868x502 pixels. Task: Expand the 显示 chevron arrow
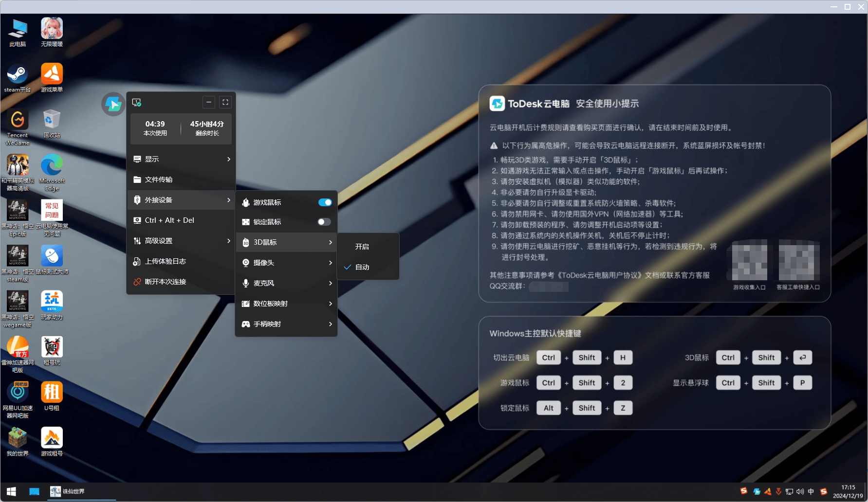click(x=229, y=159)
